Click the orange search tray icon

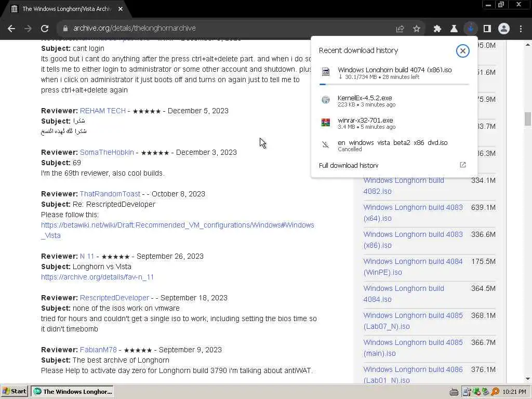495,392
